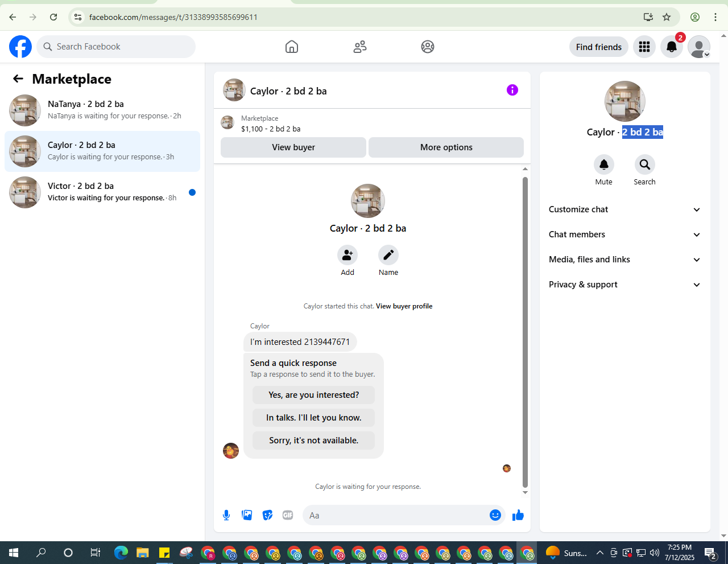
Task: Click the Find friends button
Action: coord(599,47)
